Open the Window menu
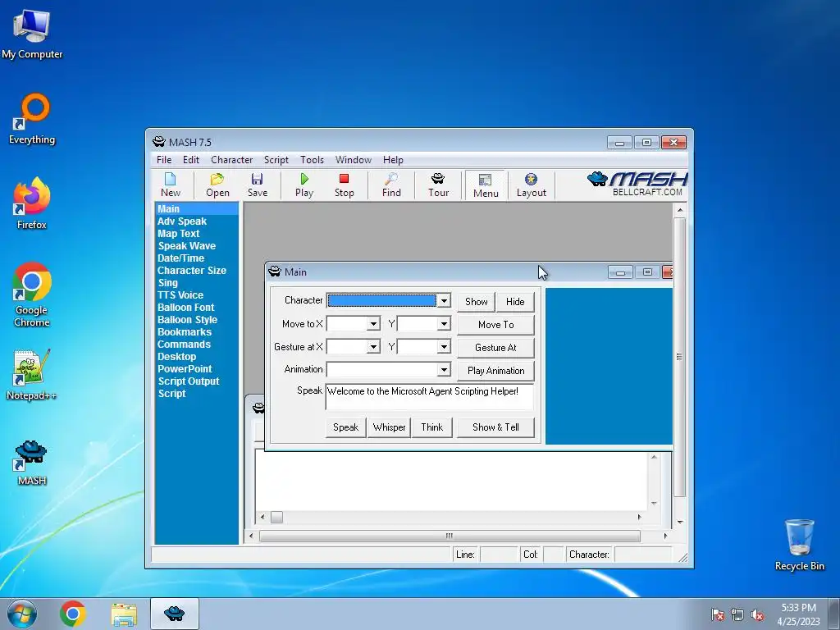This screenshot has width=840, height=630. click(353, 160)
